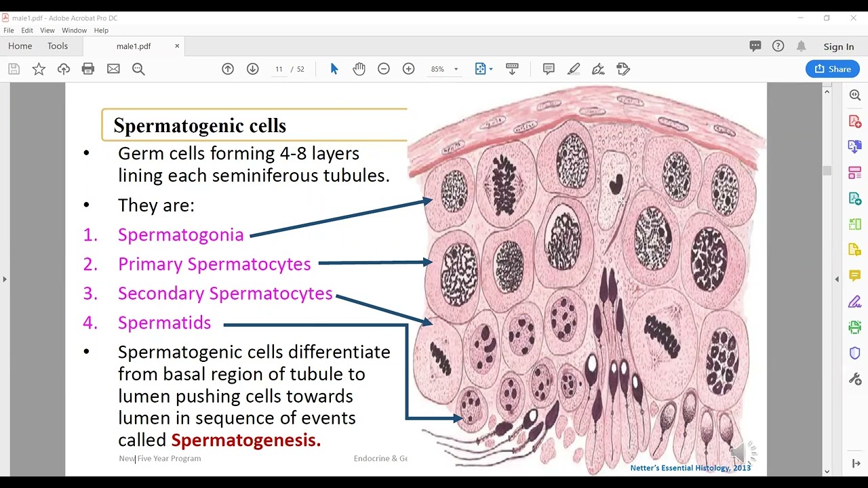
Task: Switch to the Home tab
Action: click(x=20, y=46)
